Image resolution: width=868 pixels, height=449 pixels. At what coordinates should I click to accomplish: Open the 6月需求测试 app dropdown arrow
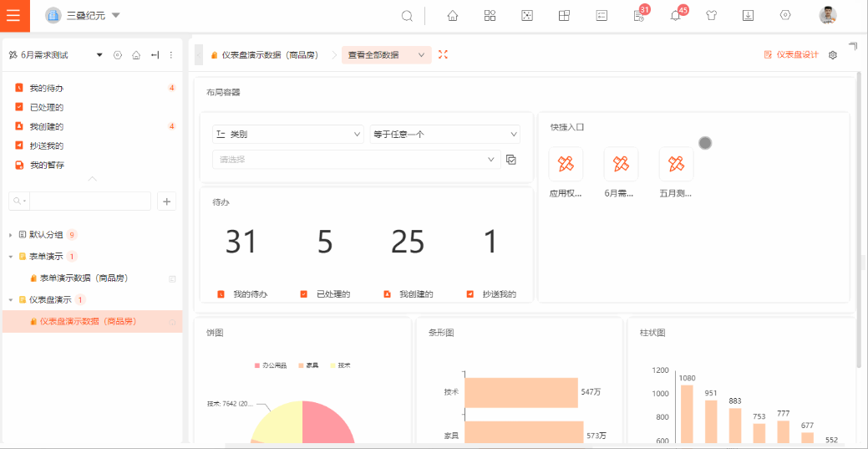pyautogui.click(x=99, y=55)
